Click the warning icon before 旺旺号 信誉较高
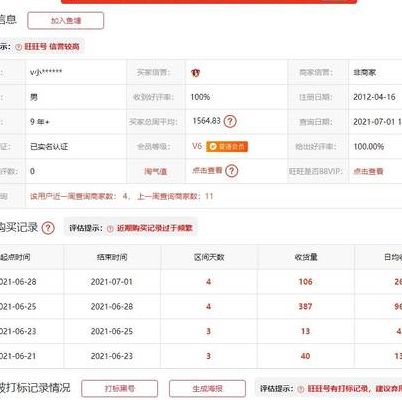Screen dimensions: 402x400 click(19, 47)
